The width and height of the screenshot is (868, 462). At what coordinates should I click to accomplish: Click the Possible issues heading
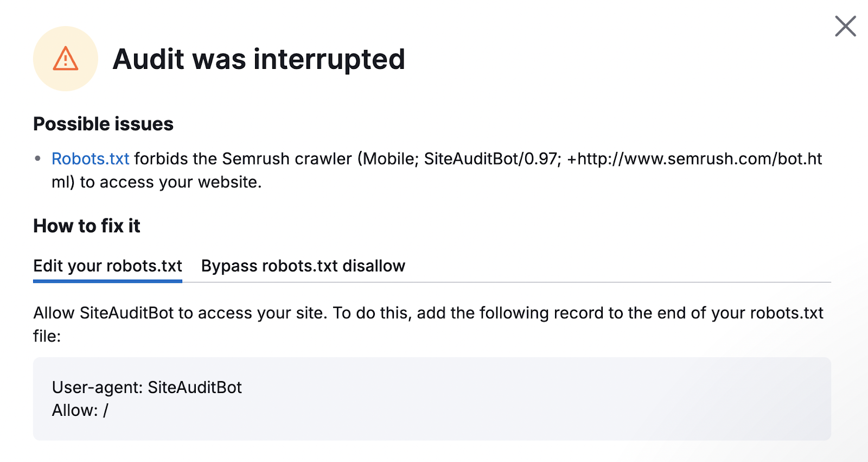coord(103,124)
